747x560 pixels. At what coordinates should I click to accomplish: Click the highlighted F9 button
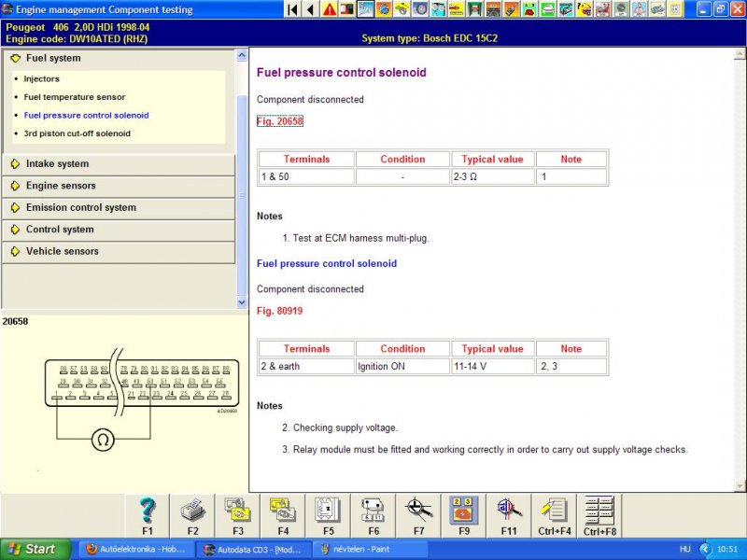click(464, 516)
